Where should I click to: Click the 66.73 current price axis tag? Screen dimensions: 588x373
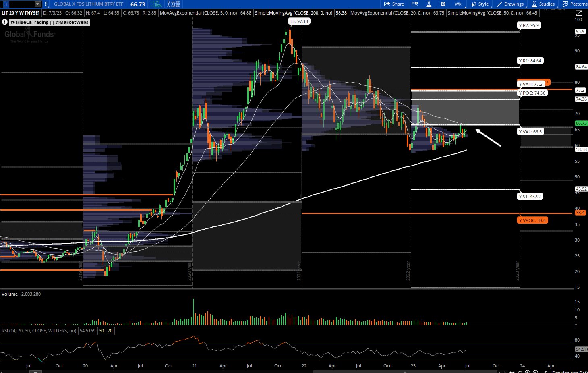pos(581,123)
